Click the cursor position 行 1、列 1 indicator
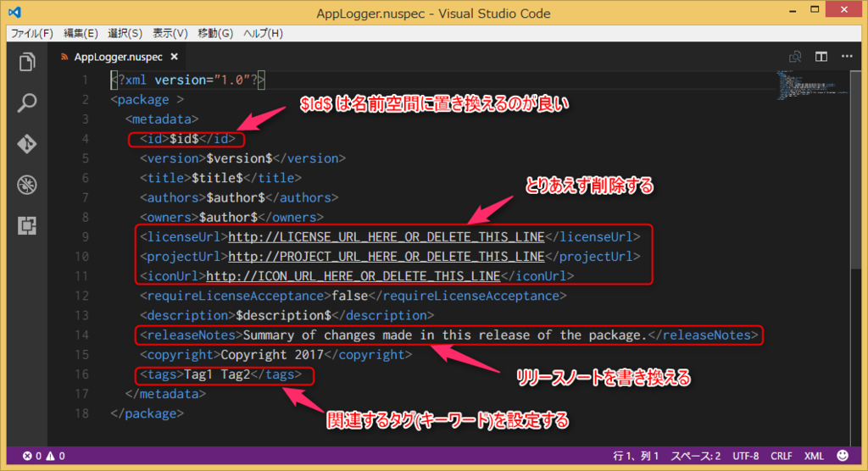Image resolution: width=868 pixels, height=471 pixels. 636,456
